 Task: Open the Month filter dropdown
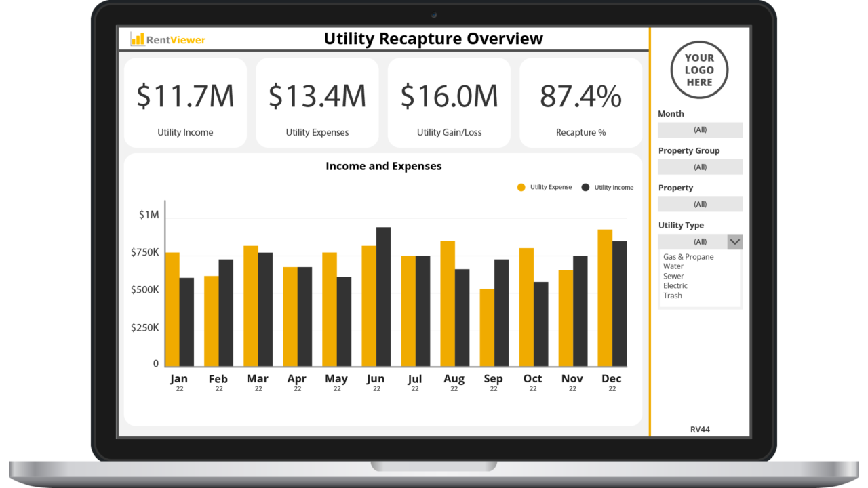pos(700,129)
